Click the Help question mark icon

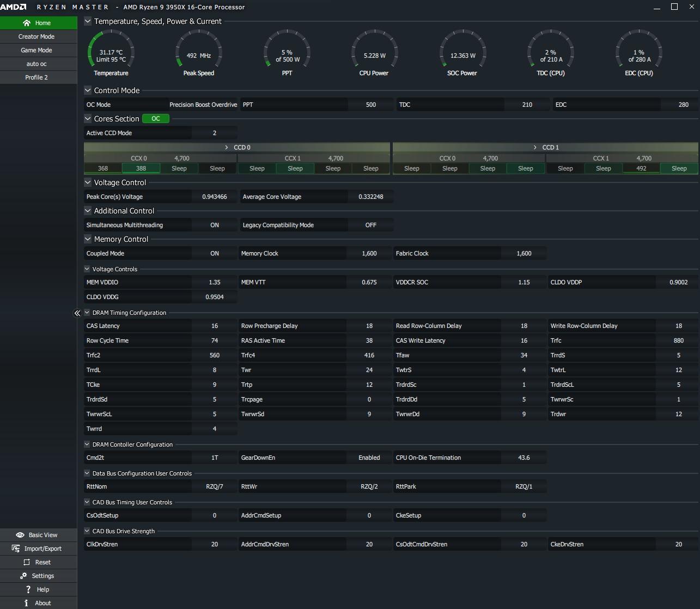pos(28,589)
